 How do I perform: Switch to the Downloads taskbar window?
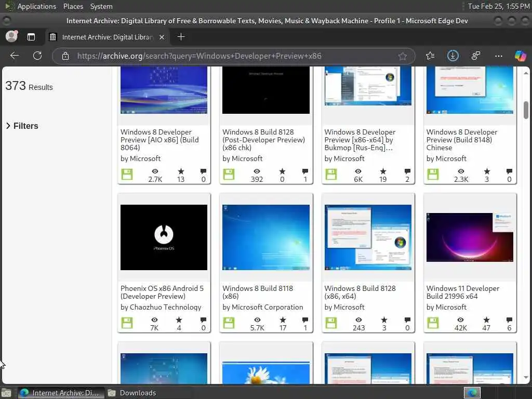[x=132, y=393]
